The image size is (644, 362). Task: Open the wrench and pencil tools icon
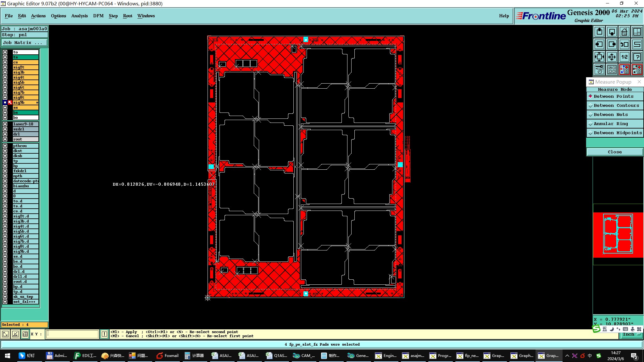[599, 69]
